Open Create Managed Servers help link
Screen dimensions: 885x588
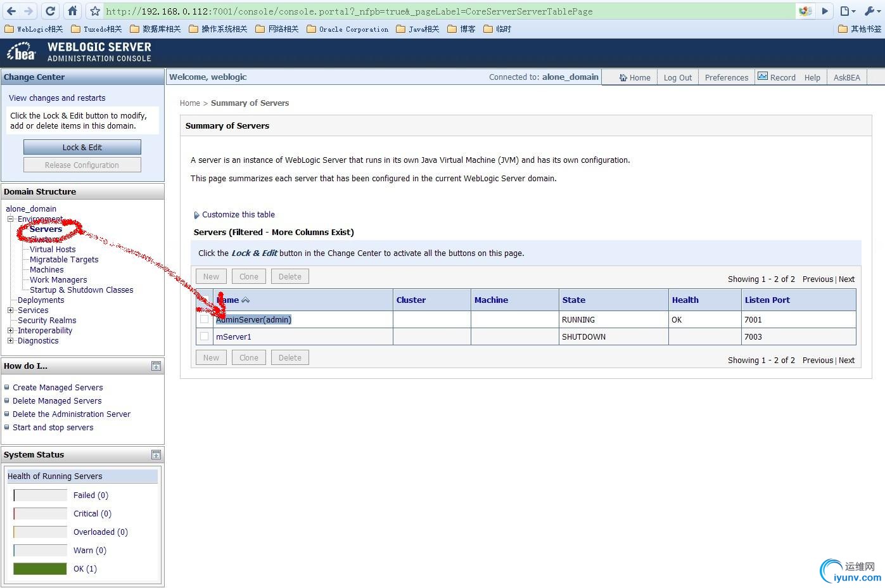click(x=58, y=388)
